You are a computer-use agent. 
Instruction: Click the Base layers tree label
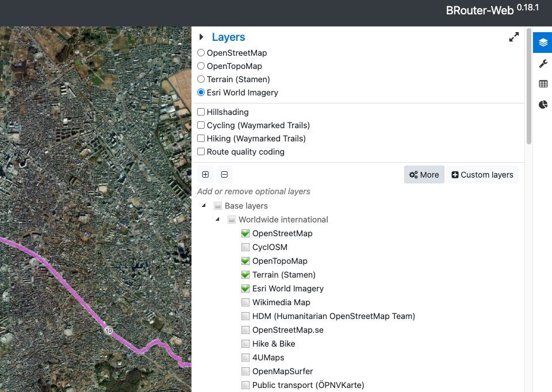tap(246, 206)
